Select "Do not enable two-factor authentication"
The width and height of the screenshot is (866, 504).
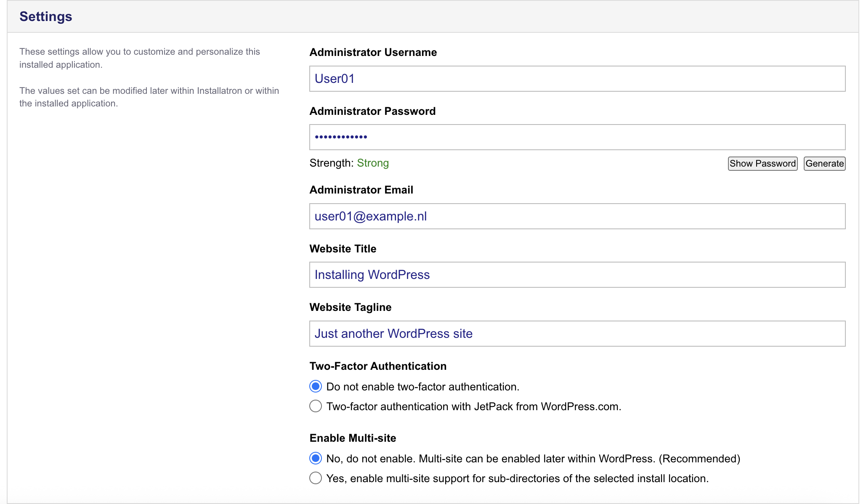[315, 386]
